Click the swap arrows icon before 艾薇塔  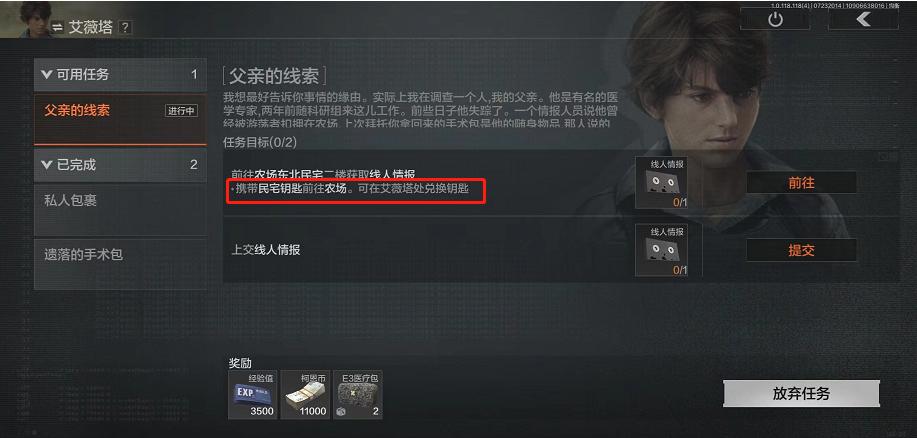[58, 27]
